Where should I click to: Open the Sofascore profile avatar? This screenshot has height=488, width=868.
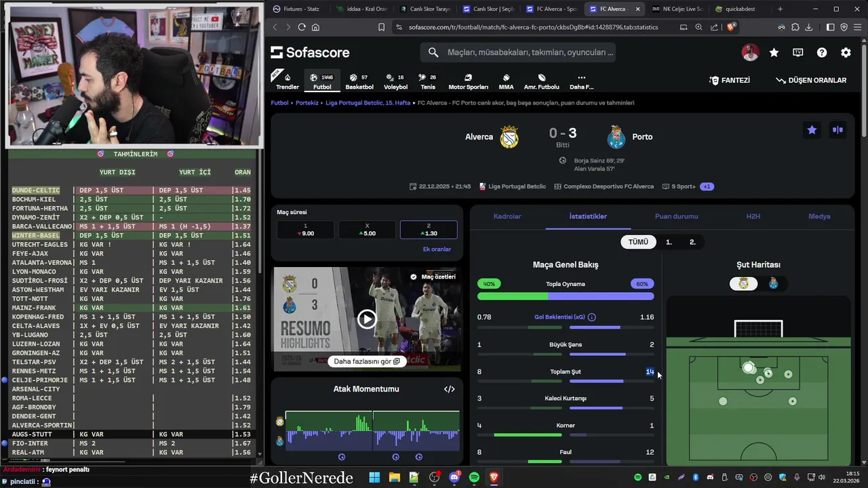pyautogui.click(x=750, y=52)
